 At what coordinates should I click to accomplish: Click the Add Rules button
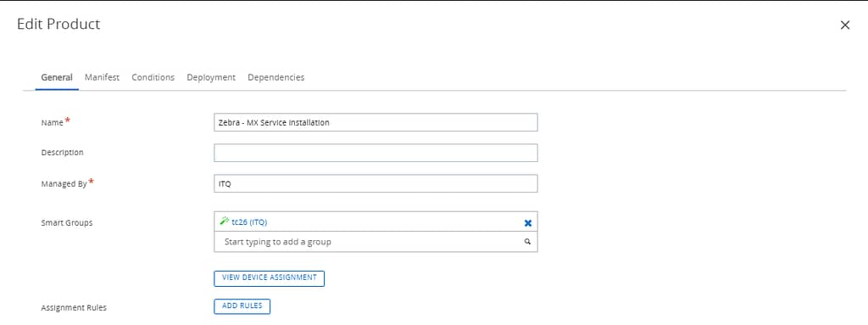click(x=242, y=306)
